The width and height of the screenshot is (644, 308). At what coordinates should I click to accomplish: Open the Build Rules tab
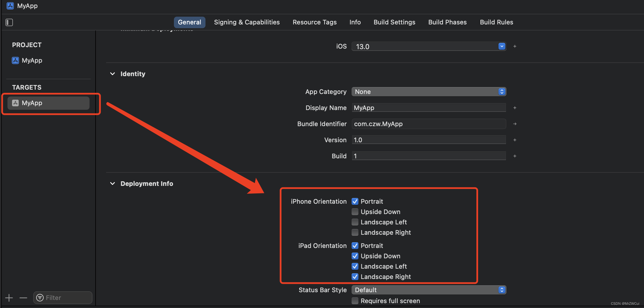pos(496,22)
